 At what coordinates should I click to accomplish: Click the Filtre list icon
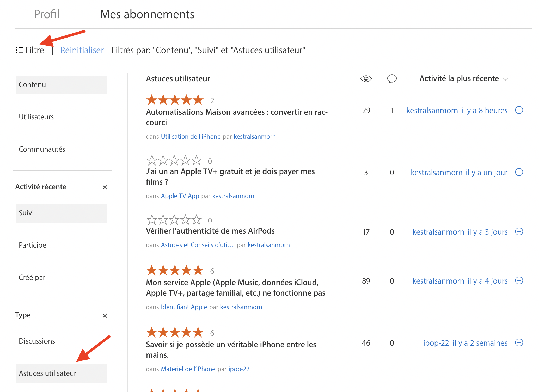tap(19, 50)
